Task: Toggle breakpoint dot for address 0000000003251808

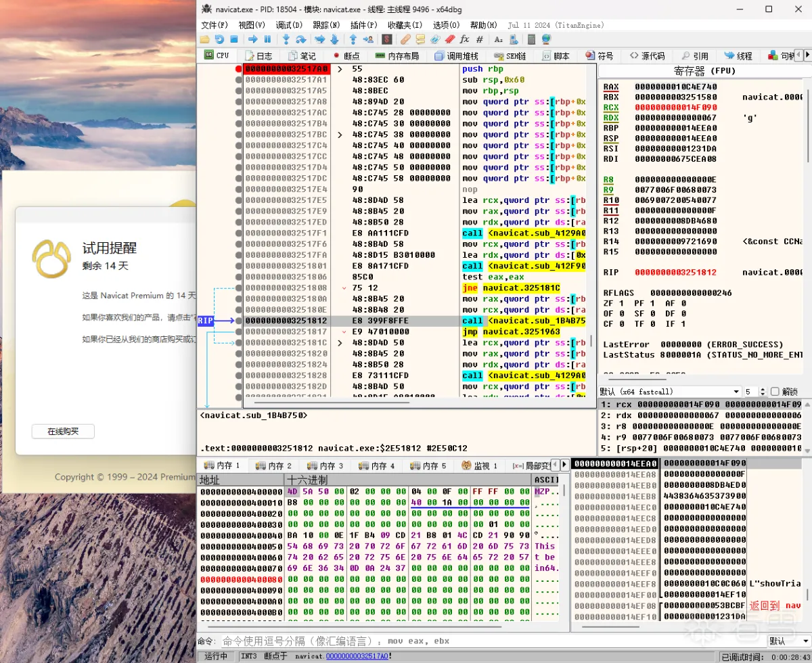Action: pyautogui.click(x=238, y=288)
